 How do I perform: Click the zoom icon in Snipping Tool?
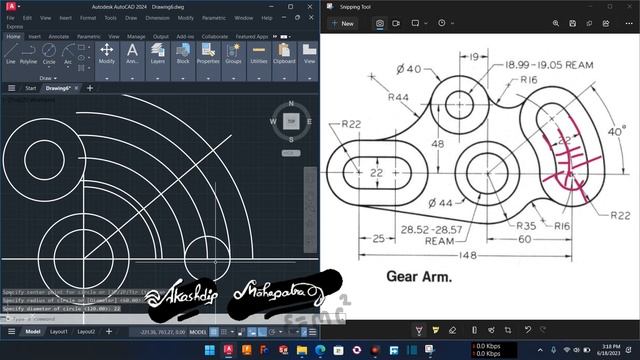coord(556,23)
